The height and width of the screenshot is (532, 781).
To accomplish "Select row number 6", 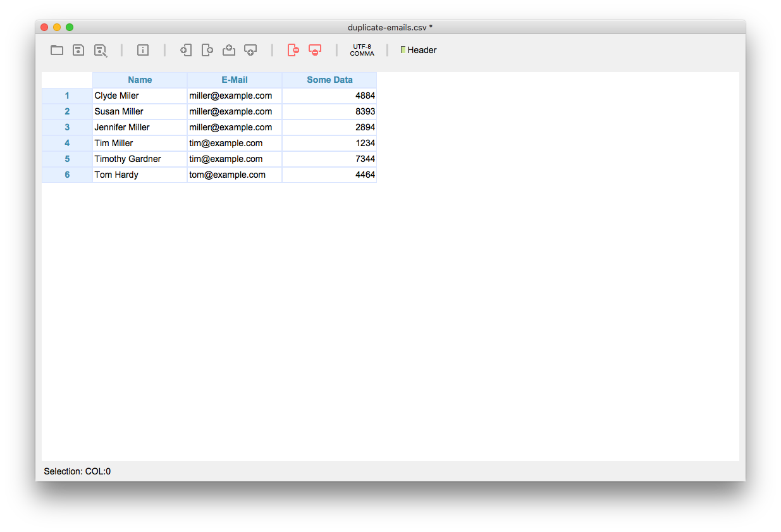I will 67,175.
